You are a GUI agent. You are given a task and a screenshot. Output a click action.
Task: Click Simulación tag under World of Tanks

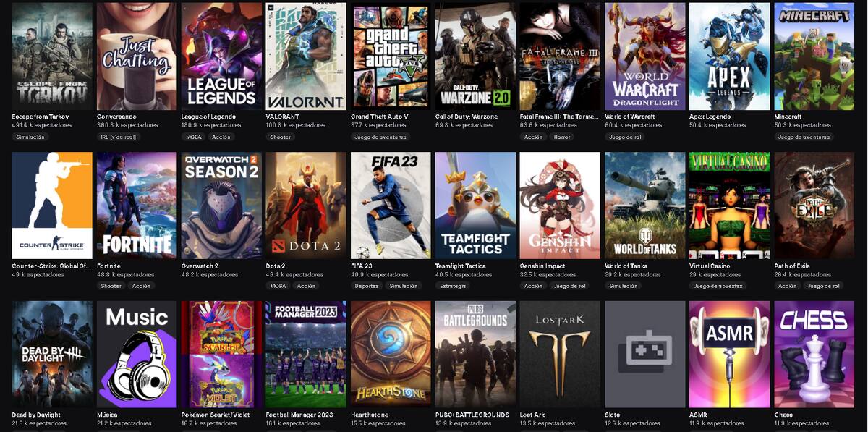tap(623, 286)
